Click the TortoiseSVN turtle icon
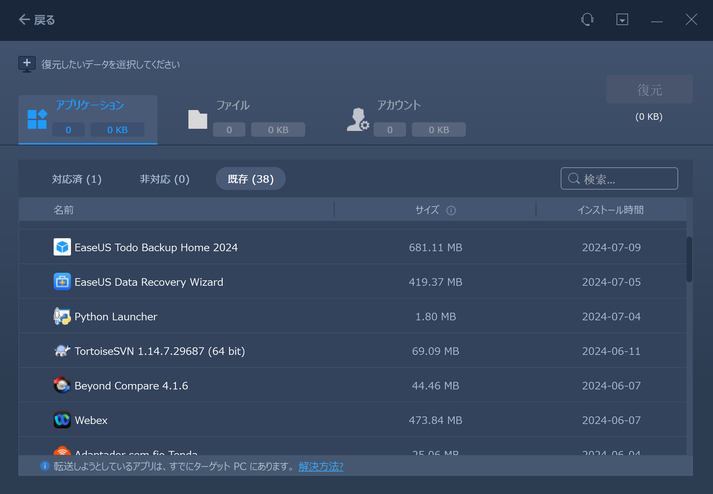Viewport: 713px width, 494px height. (62, 351)
